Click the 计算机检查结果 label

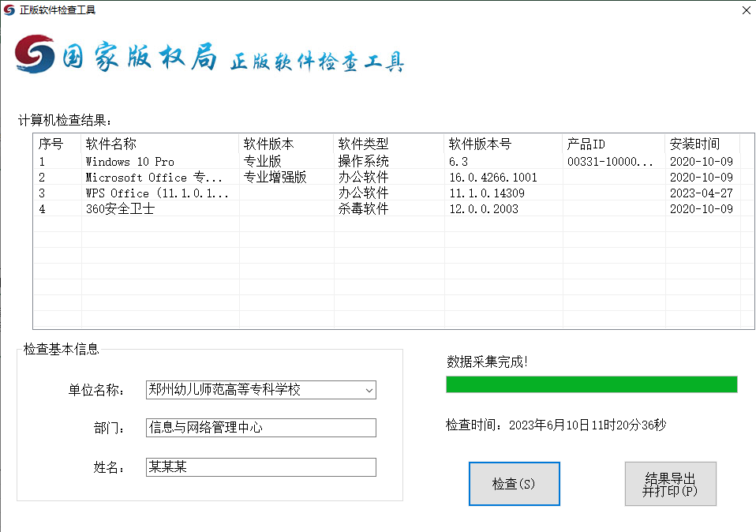pos(65,120)
